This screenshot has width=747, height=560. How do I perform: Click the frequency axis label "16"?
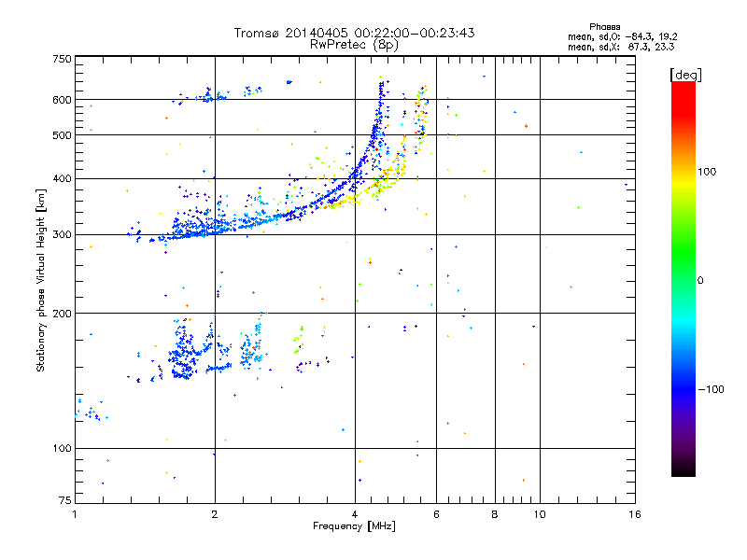coord(635,514)
